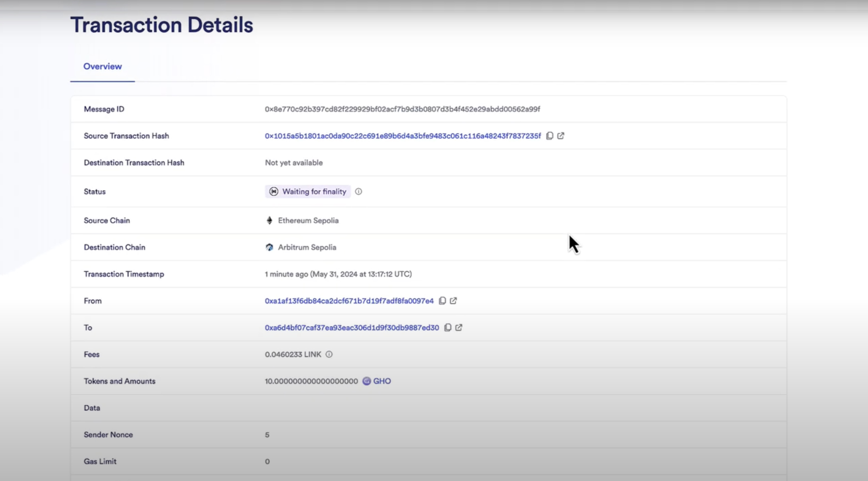
Task: Copy the To address
Action: pyautogui.click(x=448, y=328)
